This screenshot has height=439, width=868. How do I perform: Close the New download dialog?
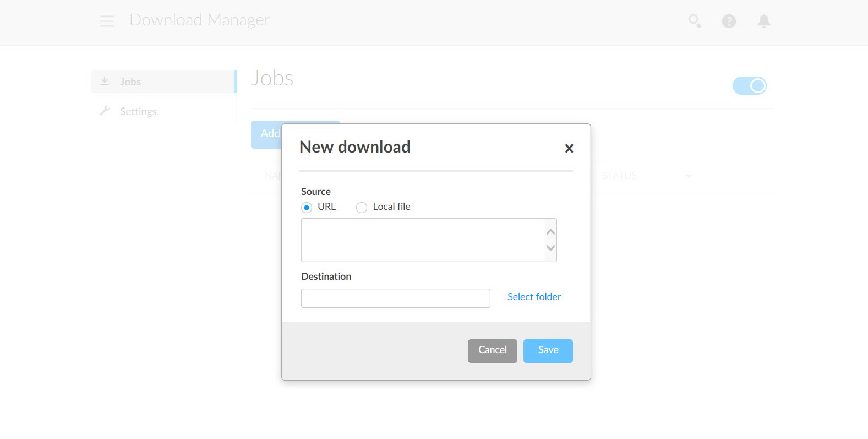[x=569, y=148]
